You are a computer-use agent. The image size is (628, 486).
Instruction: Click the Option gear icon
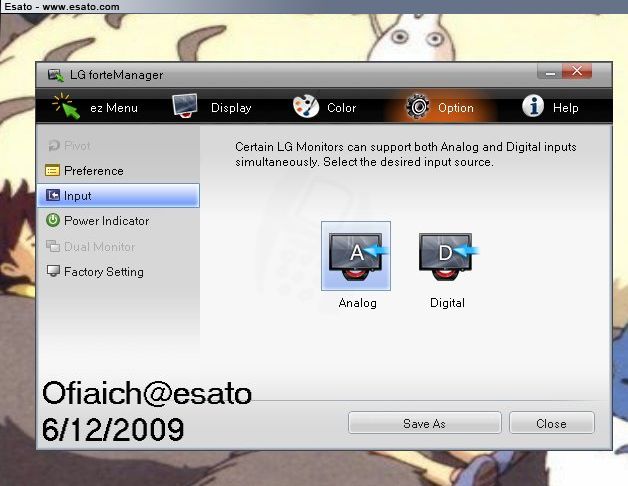click(418, 107)
